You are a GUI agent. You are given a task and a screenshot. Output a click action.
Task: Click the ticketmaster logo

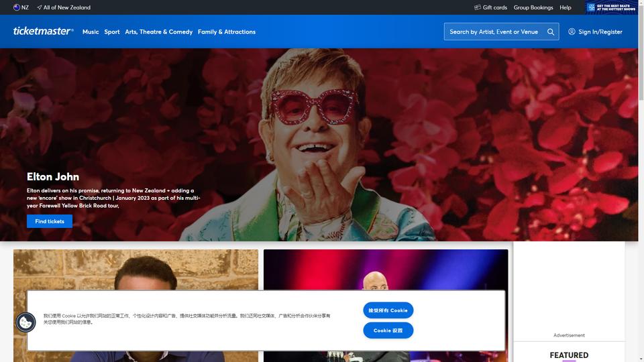[44, 32]
